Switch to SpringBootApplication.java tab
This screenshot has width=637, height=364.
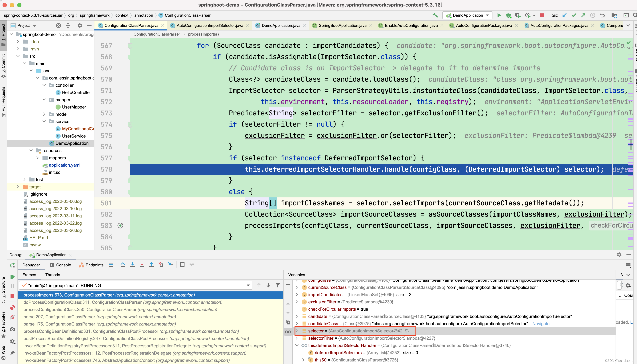click(x=342, y=26)
